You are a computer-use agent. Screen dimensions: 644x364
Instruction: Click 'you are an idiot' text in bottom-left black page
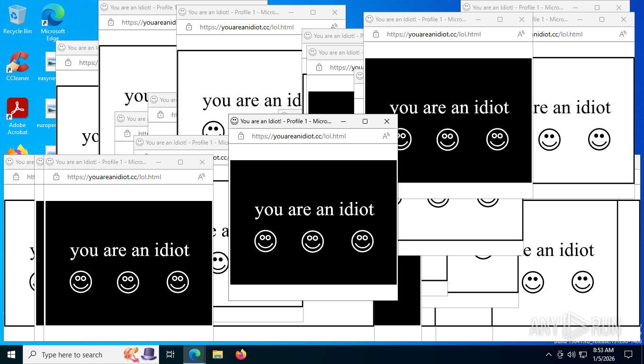coord(130,250)
